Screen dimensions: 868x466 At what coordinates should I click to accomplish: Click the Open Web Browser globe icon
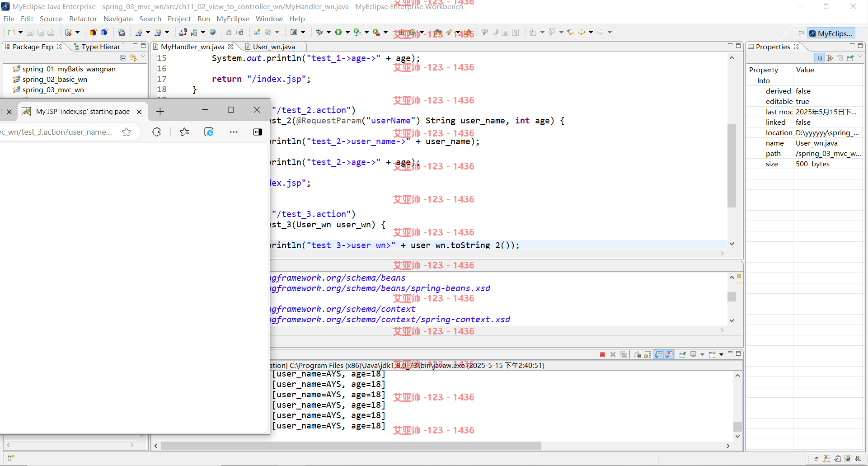tap(212, 32)
